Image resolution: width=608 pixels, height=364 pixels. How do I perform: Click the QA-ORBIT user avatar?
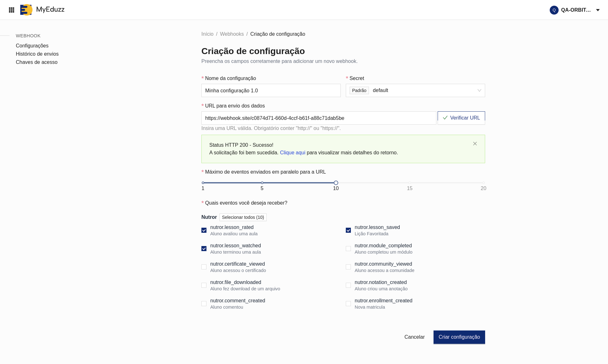point(554,10)
